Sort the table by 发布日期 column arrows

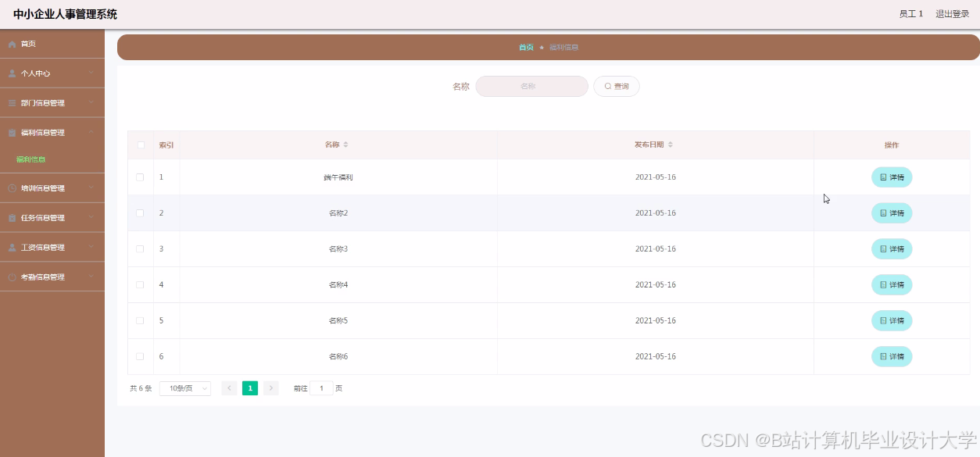coord(670,145)
